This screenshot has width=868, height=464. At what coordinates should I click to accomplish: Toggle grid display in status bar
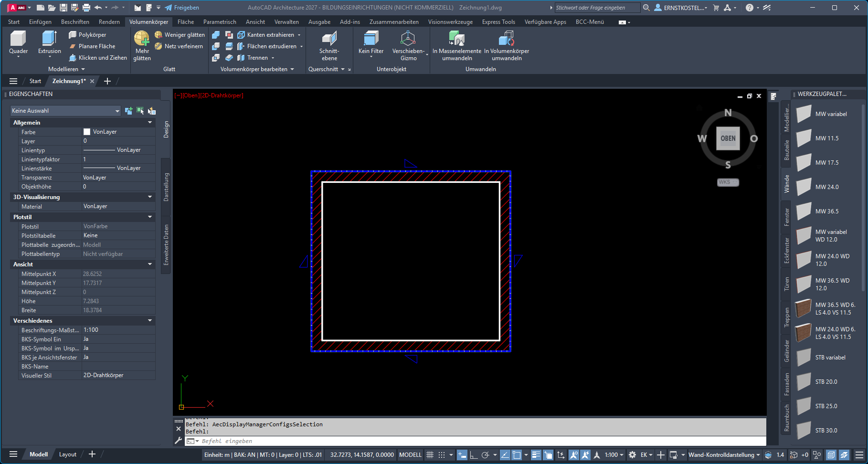tap(430, 455)
